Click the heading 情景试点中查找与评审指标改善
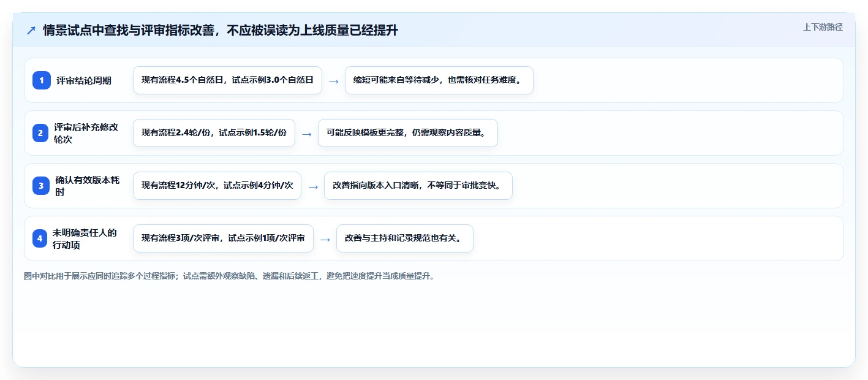868x380 pixels. [221, 30]
